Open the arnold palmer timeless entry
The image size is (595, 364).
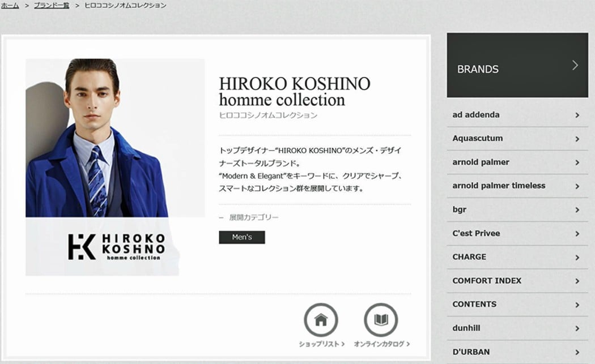pos(517,186)
